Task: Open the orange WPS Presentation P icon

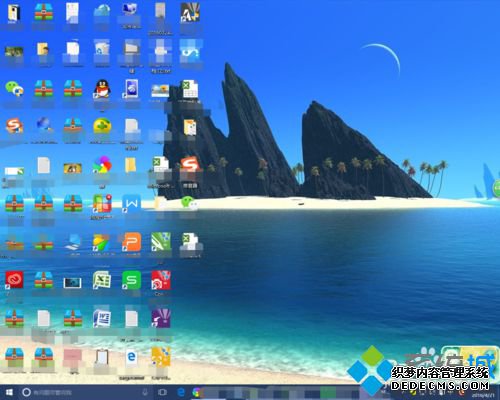Action: (132, 242)
